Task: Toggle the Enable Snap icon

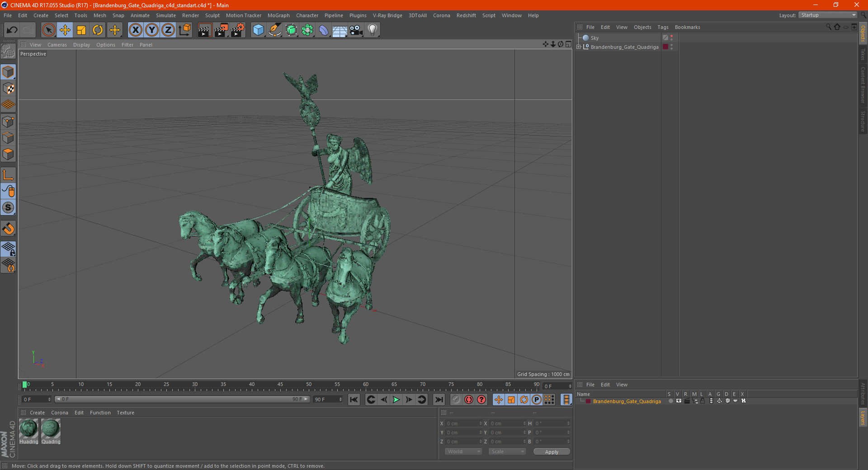Action: 8,228
